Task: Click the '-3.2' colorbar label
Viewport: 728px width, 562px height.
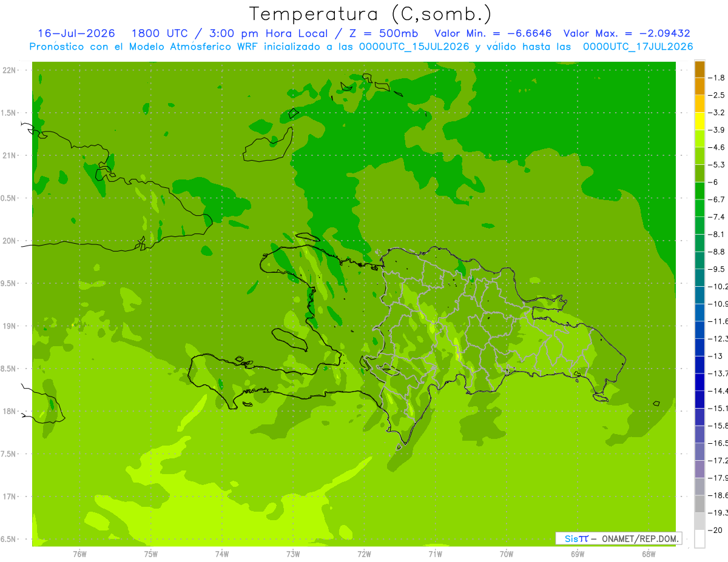Action: click(x=717, y=113)
